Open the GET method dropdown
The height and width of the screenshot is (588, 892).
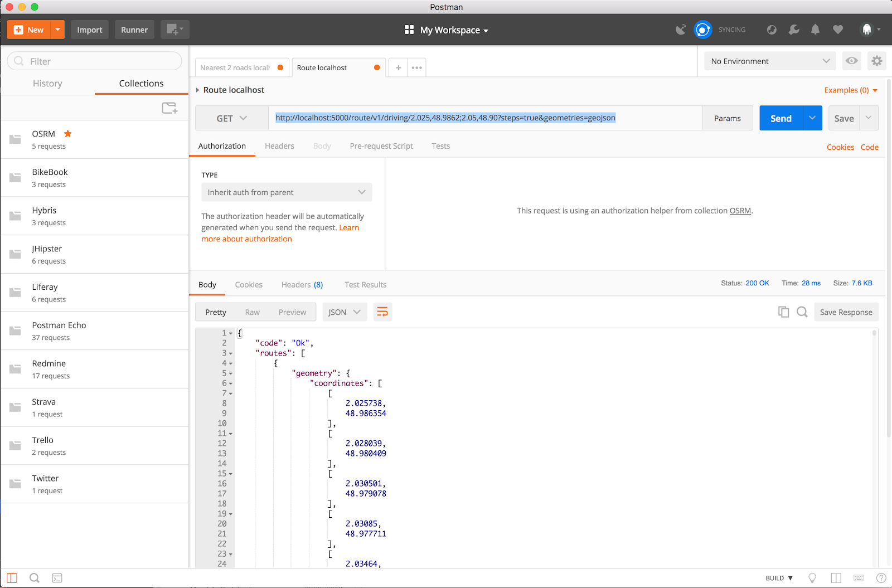coord(231,118)
